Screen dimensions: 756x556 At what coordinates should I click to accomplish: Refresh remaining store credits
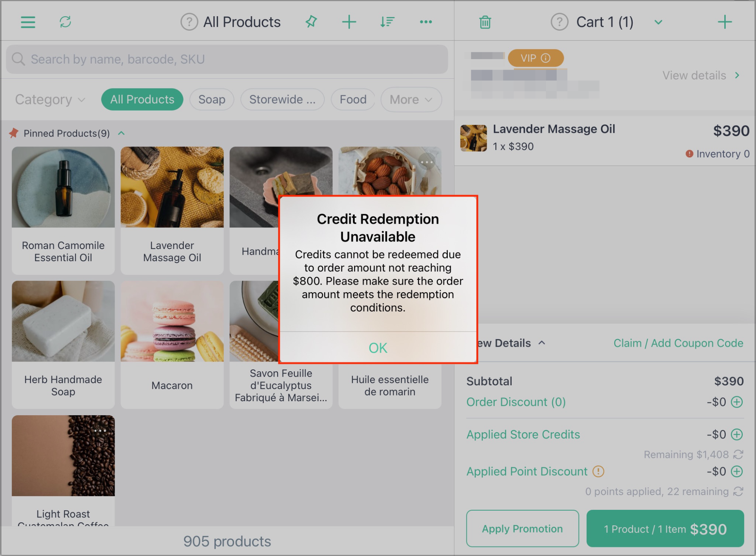(x=738, y=454)
